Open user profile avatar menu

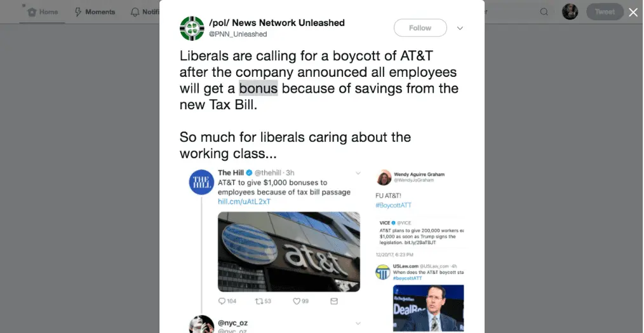(x=570, y=12)
